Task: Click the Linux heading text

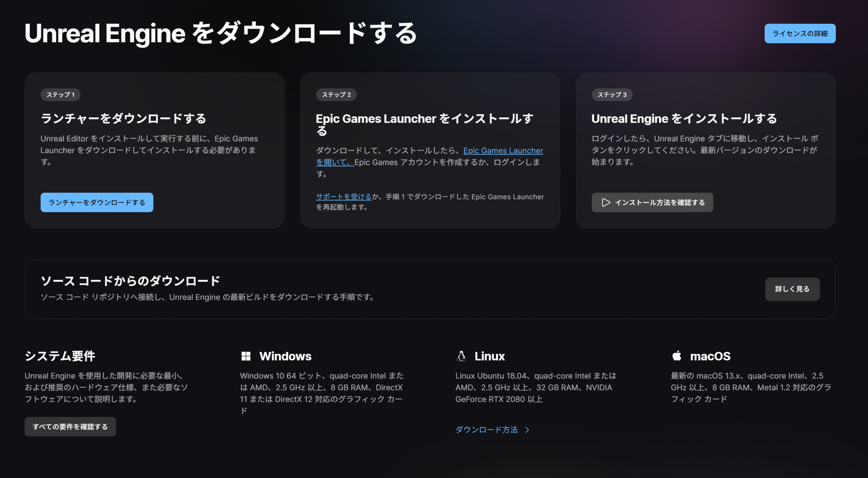Action: point(490,356)
